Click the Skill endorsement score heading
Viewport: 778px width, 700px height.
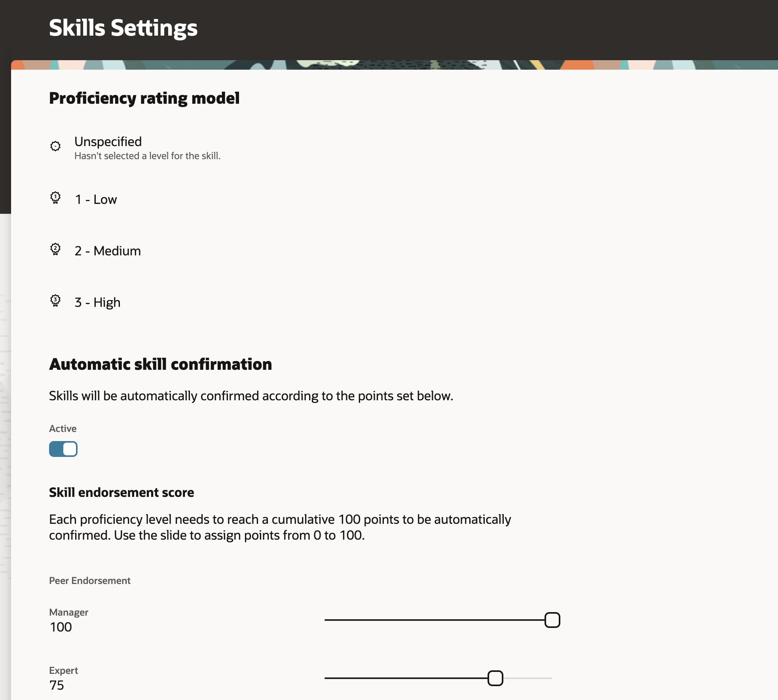[x=121, y=492]
